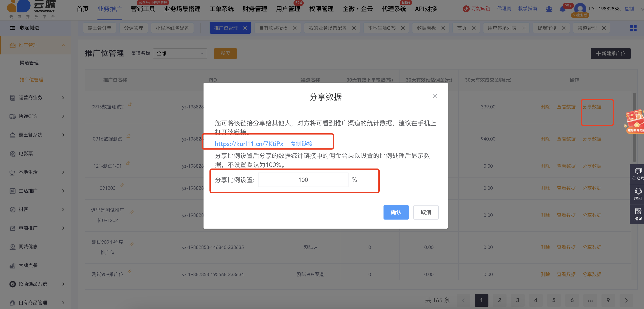The image size is (644, 309).
Task: Switch to the 财务管理 top menu
Action: point(254,9)
